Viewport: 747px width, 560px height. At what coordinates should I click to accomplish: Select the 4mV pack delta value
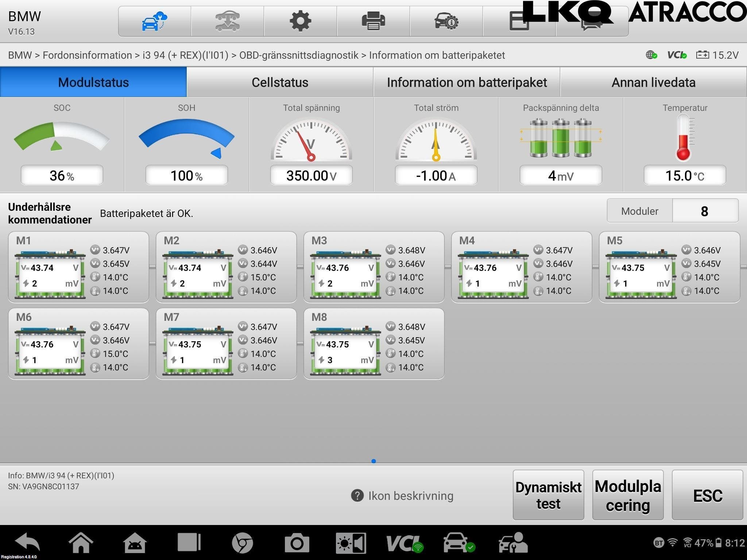(561, 175)
